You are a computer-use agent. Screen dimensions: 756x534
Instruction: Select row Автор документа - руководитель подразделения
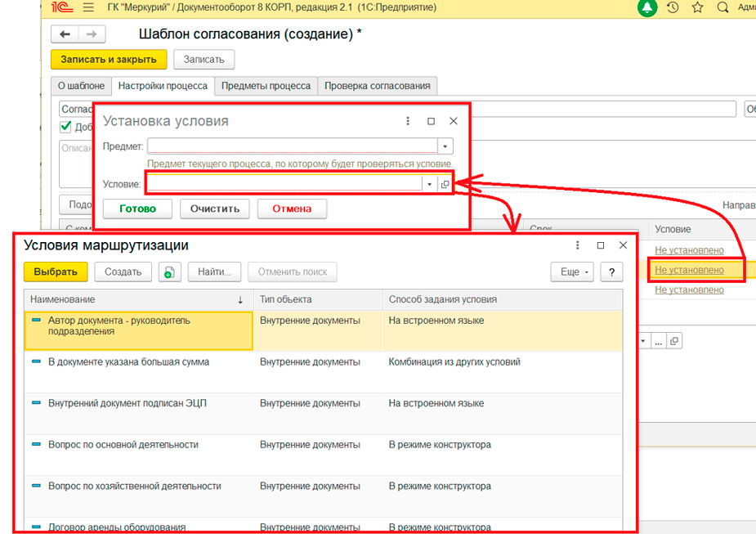(x=323, y=330)
